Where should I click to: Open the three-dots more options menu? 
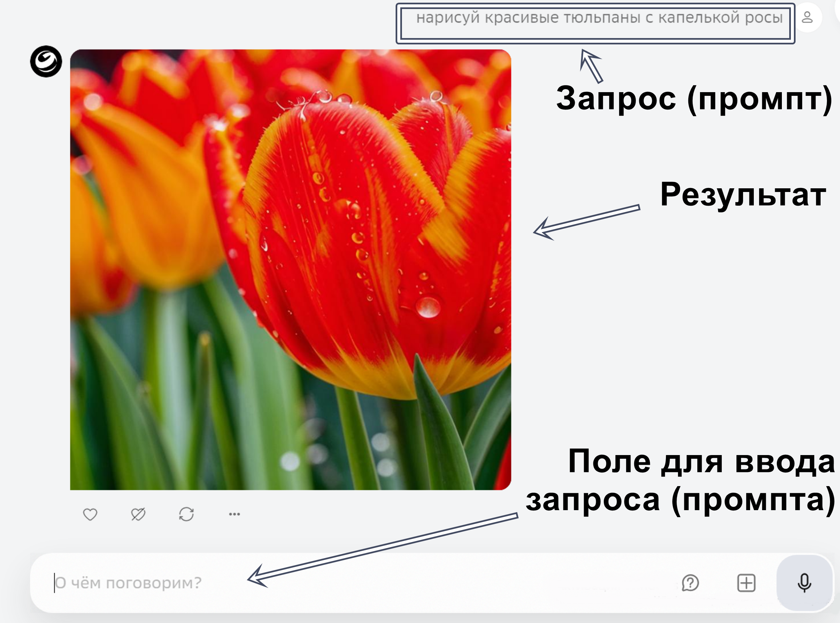tap(234, 514)
